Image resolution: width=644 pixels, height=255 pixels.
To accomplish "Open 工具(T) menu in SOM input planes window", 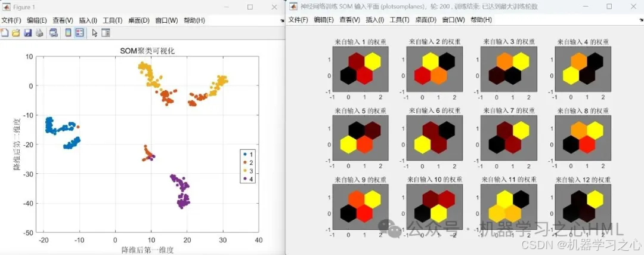I will click(x=400, y=20).
